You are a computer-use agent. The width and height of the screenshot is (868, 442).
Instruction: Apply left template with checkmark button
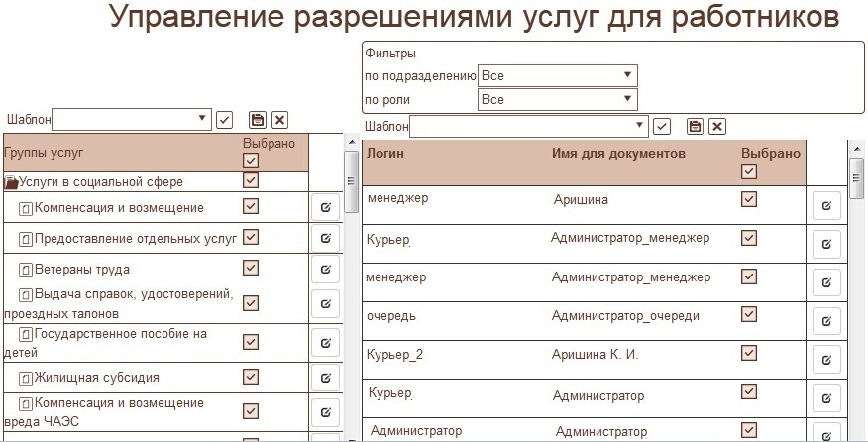coord(225,120)
